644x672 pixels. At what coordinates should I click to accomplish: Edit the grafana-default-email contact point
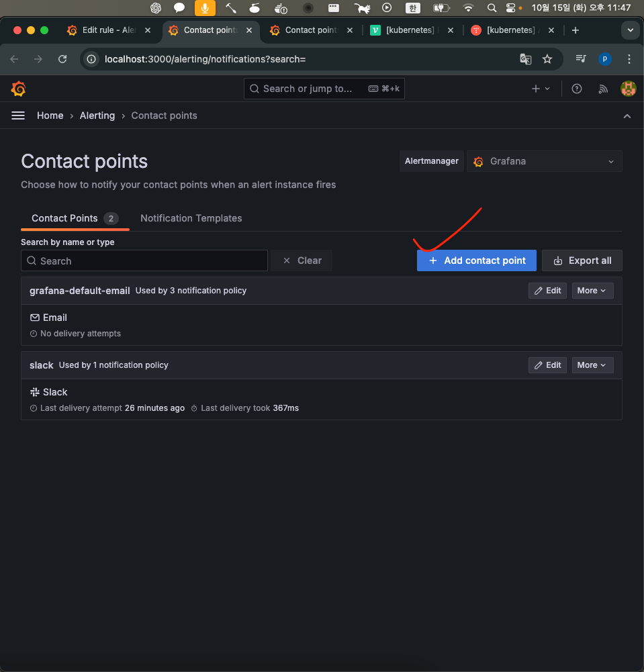(547, 291)
